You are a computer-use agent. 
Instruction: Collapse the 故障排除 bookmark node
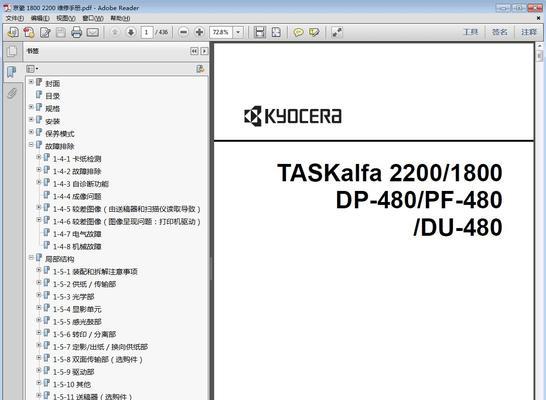tap(31, 144)
